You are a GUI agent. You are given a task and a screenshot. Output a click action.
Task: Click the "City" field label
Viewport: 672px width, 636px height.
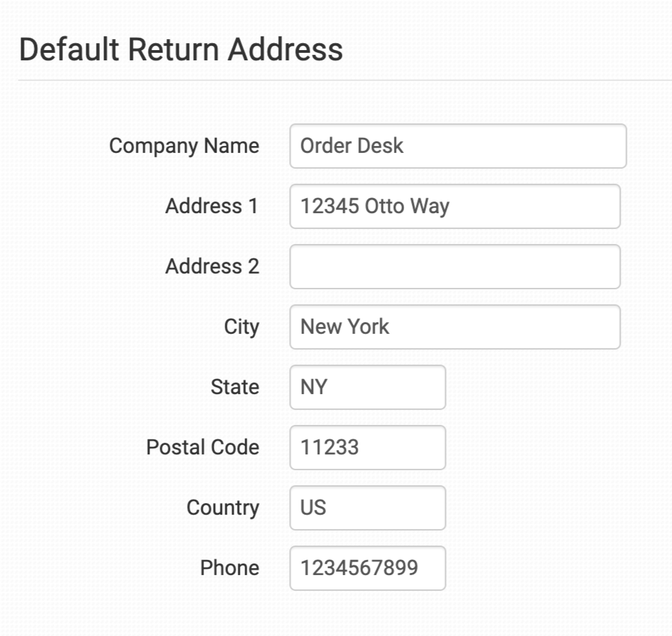[x=241, y=327]
